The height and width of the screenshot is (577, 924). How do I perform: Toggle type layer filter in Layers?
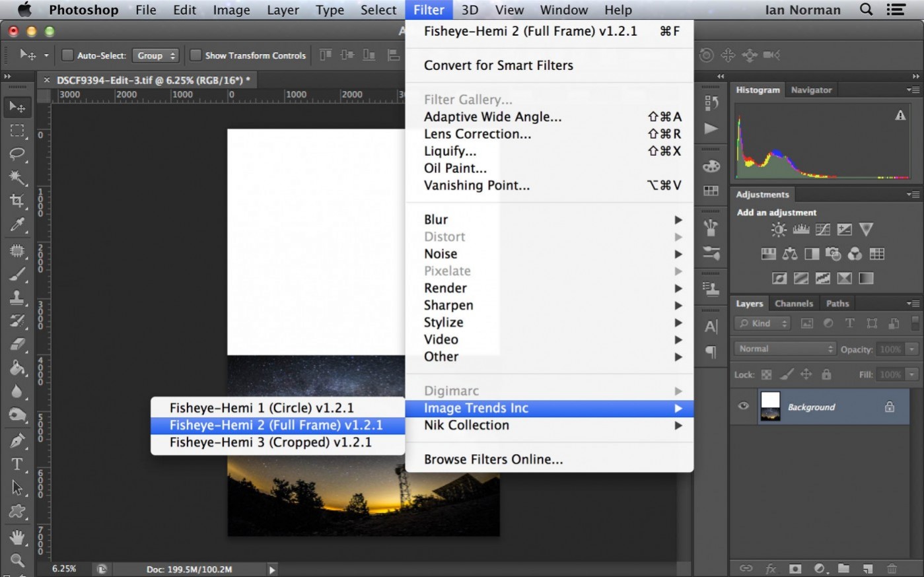850,323
